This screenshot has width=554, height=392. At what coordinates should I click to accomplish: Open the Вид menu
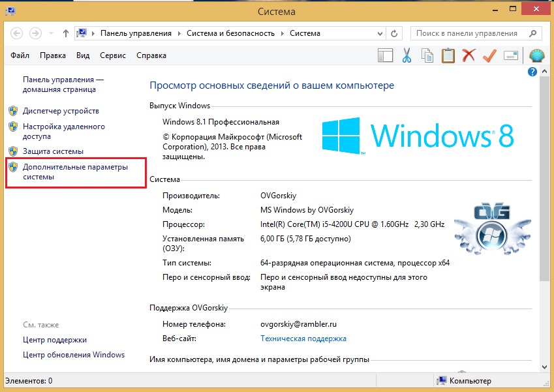tap(83, 55)
